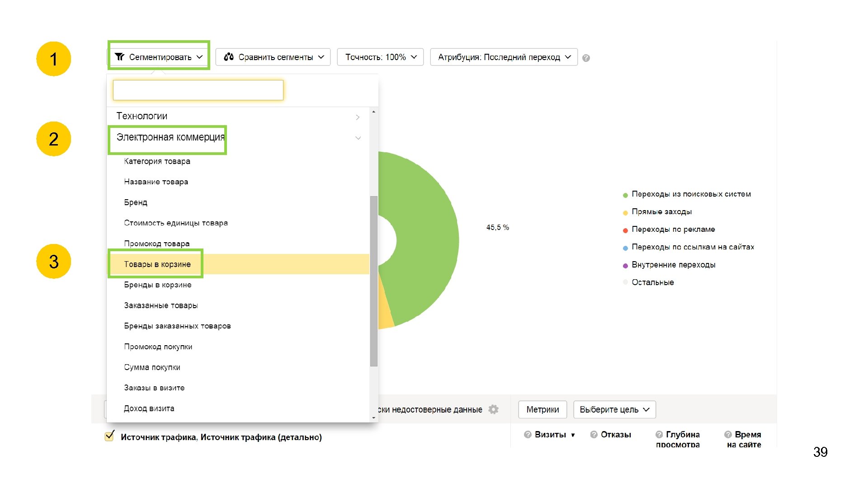Click the help icon next to Время на сайте
Screen dimensions: 868x488
[x=728, y=435]
